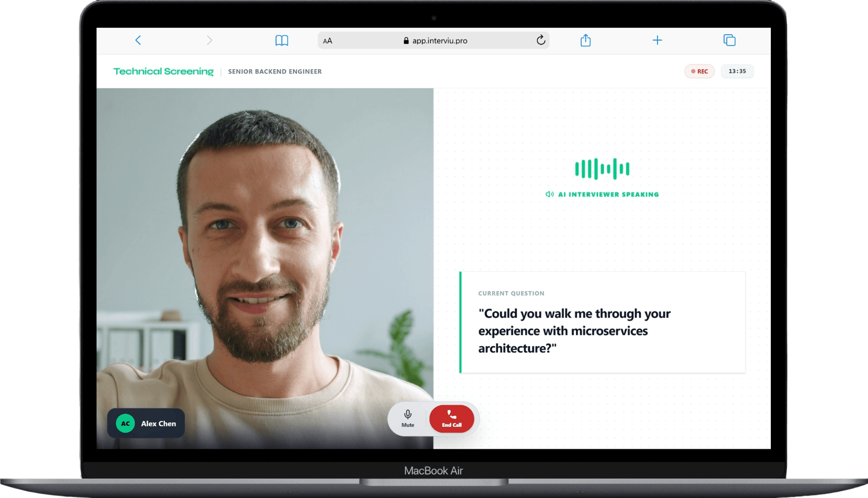
Task: Click the 13:35 timer badge
Action: click(x=737, y=71)
